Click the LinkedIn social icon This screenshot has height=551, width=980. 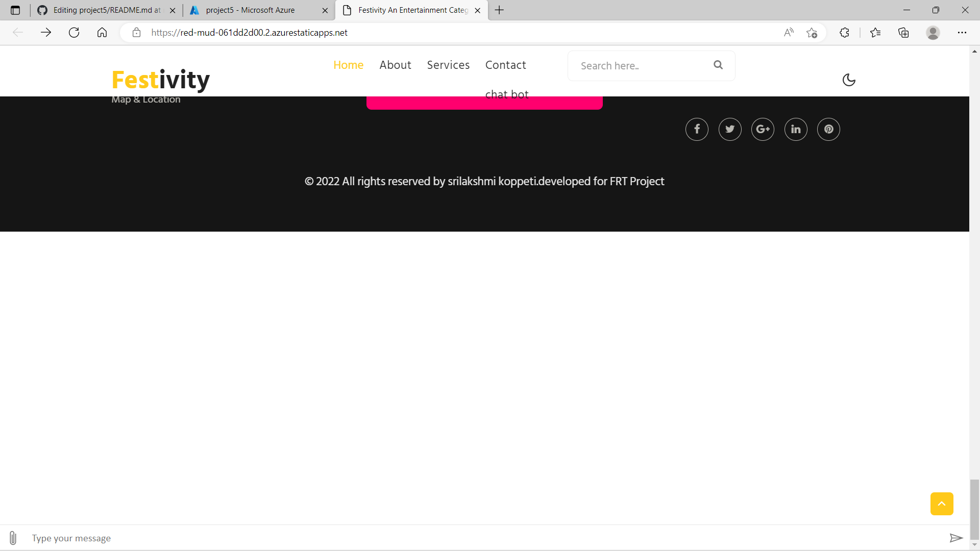click(x=796, y=129)
